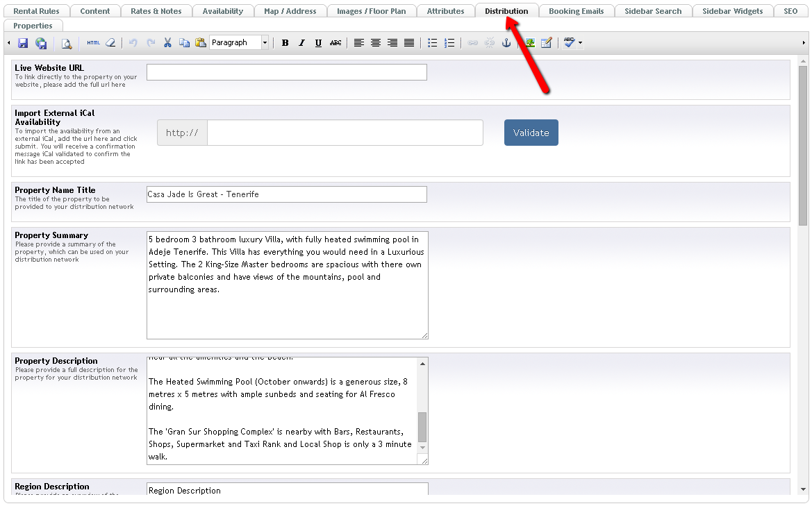Click toolbar left scroll arrow

(9, 43)
